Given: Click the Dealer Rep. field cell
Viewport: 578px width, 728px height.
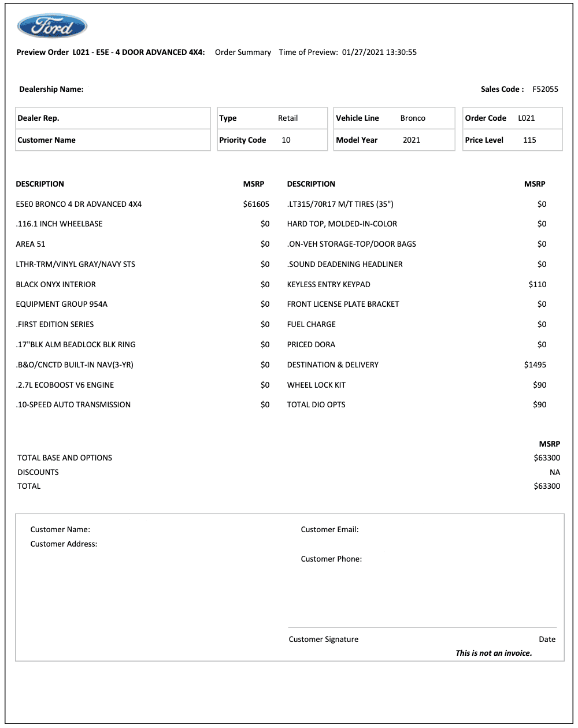Looking at the screenshot, I should coord(113,118).
